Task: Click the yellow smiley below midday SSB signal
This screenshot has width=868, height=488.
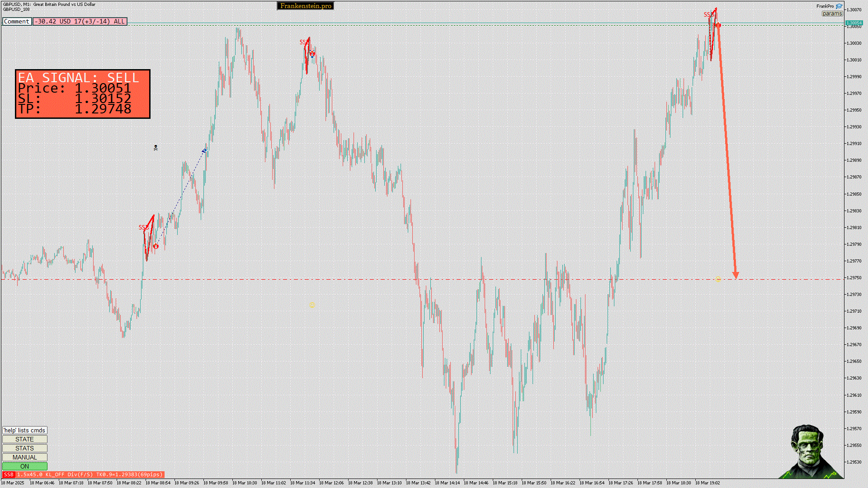Action: (312, 305)
